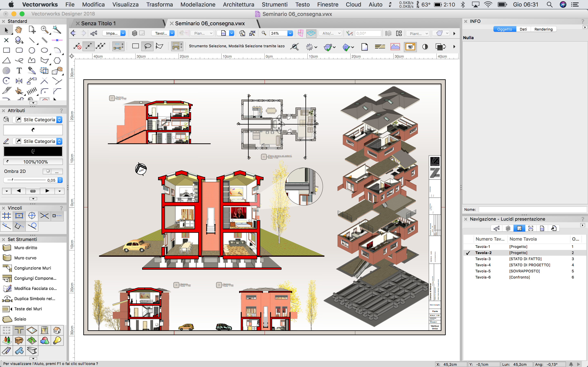Click the Snap to Grid constraint icon
The height and width of the screenshot is (367, 588).
point(7,216)
